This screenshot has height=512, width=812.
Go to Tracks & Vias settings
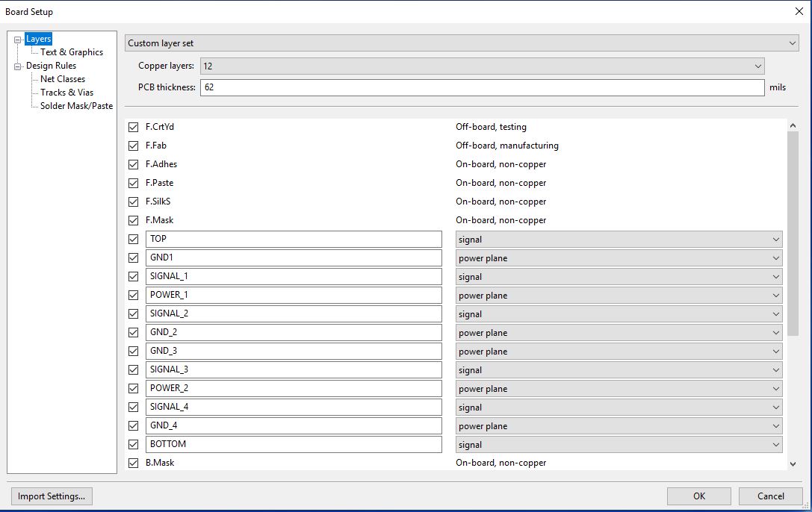pos(66,93)
